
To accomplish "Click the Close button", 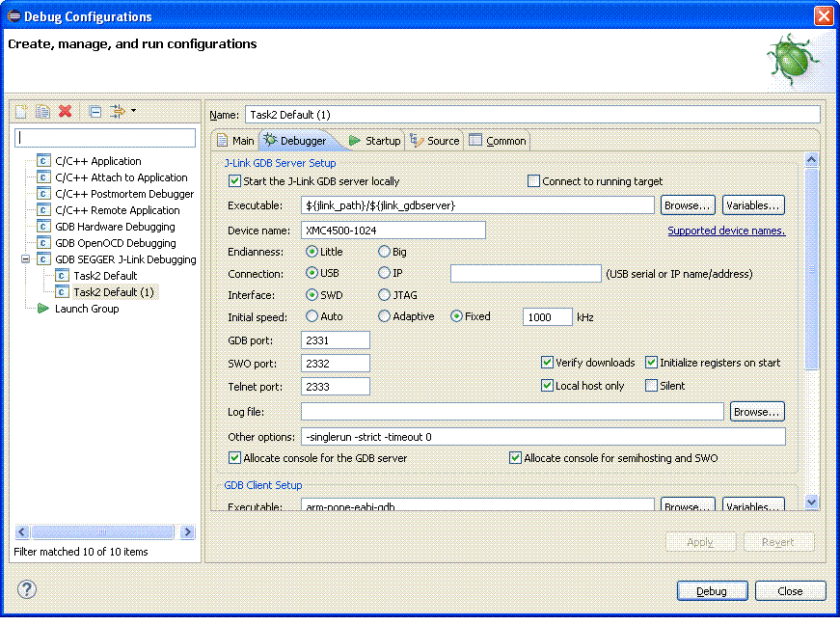I will pyautogui.click(x=790, y=590).
